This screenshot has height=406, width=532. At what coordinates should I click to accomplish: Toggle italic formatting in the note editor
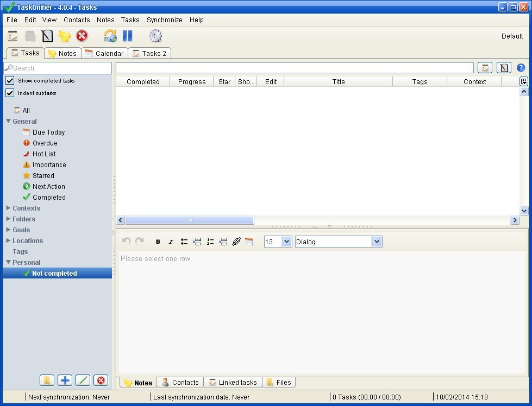(171, 242)
